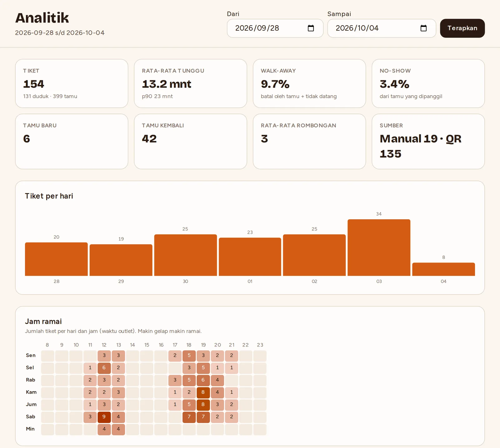
Task: Click the No-show value 3.4%
Action: coord(394,84)
